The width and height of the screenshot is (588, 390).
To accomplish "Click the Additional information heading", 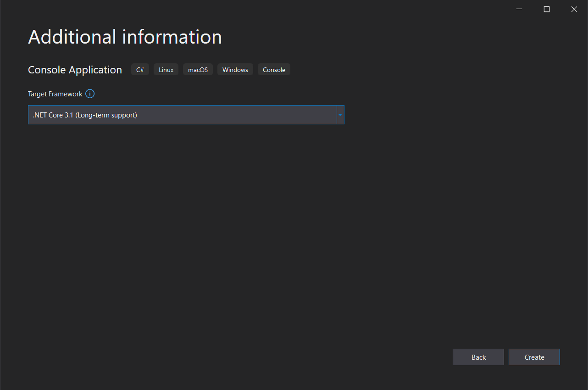I will [125, 37].
